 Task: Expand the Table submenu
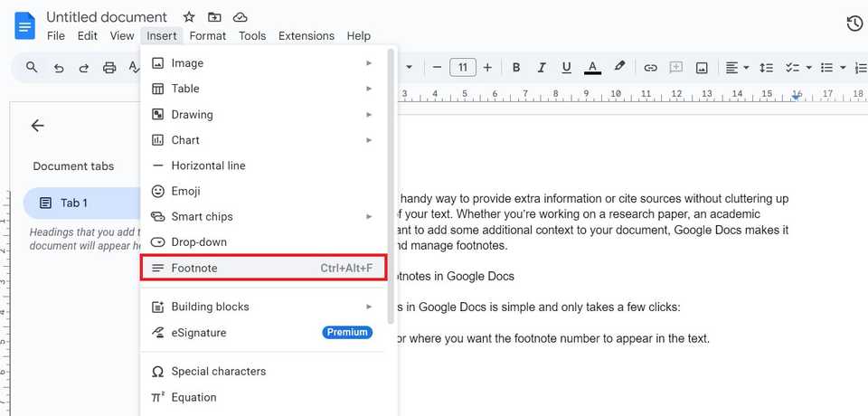point(263,89)
